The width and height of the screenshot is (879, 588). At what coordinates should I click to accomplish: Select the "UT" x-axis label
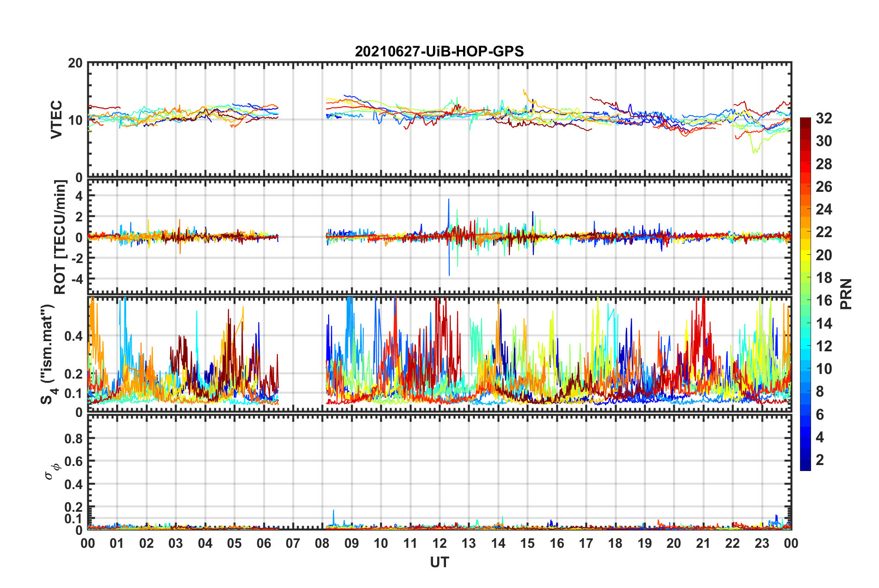tap(439, 562)
